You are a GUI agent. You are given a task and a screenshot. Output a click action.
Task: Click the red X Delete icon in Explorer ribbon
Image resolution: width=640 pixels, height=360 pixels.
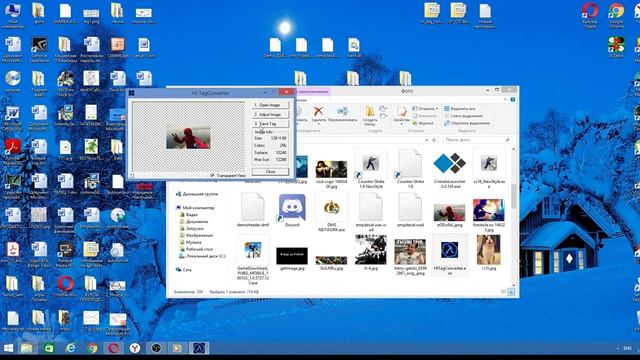coord(318,111)
